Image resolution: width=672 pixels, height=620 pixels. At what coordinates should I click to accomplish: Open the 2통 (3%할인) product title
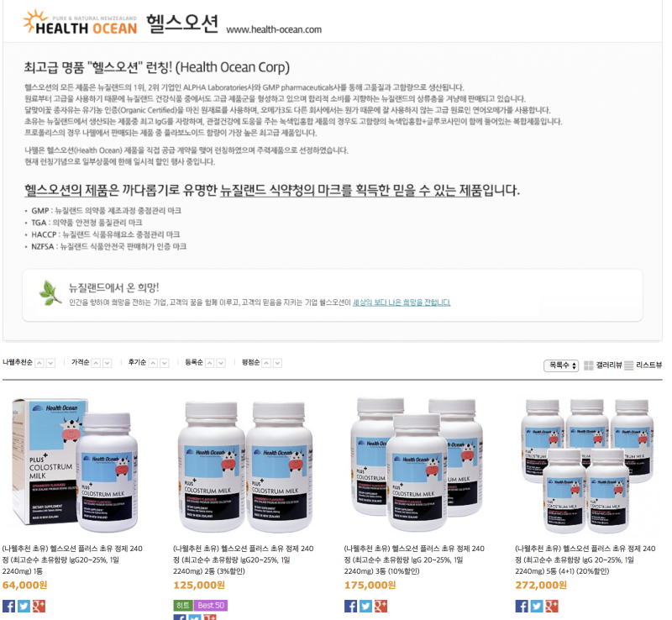tap(244, 560)
